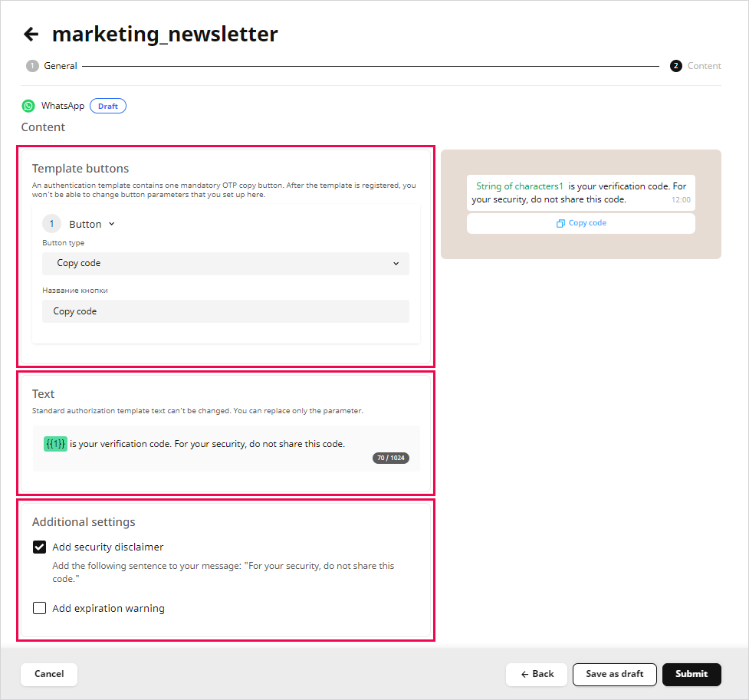
Task: Click the {{1}} parameter chip in text
Action: point(55,444)
